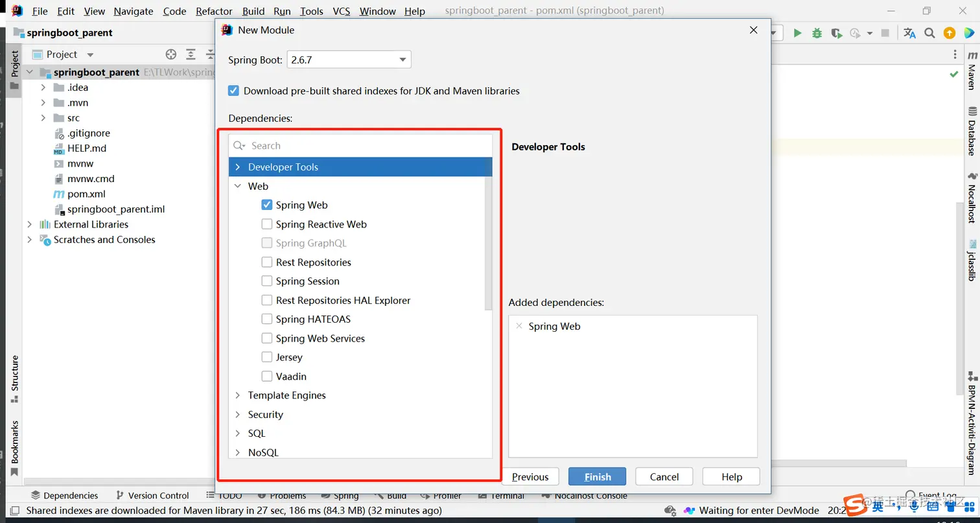Open the Navigate menu
The image size is (980, 523).
134,11
